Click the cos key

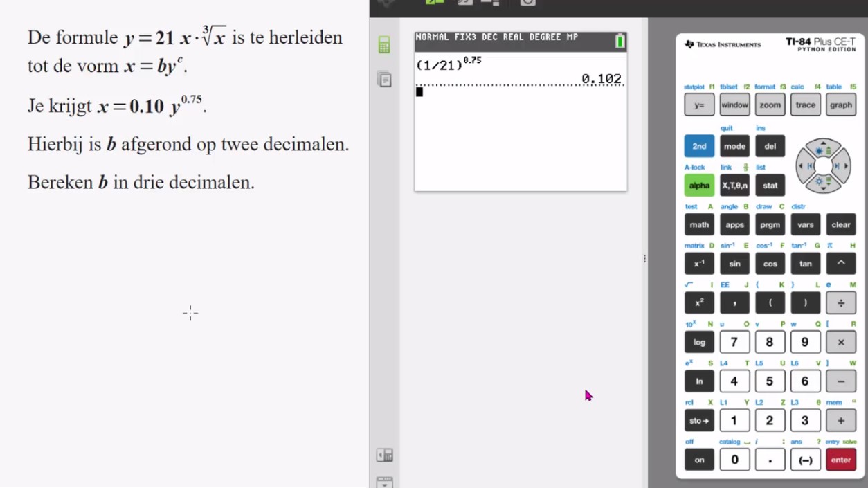770,264
